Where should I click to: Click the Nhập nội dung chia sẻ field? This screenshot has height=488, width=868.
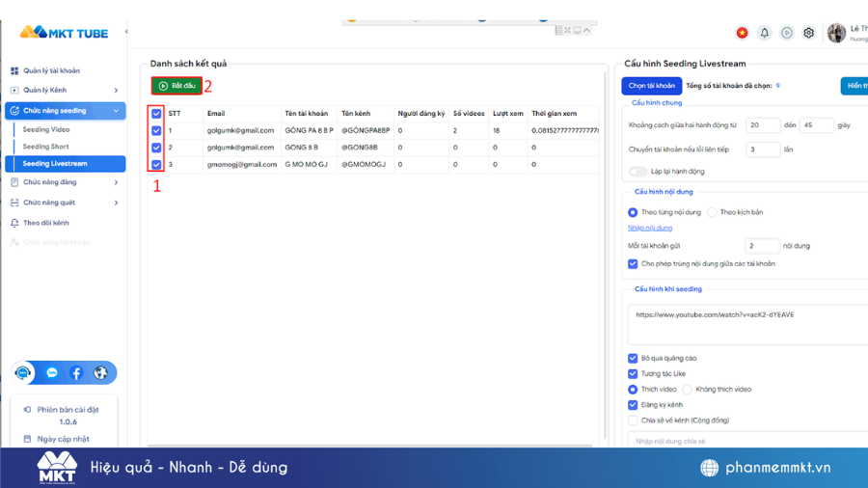point(747,441)
